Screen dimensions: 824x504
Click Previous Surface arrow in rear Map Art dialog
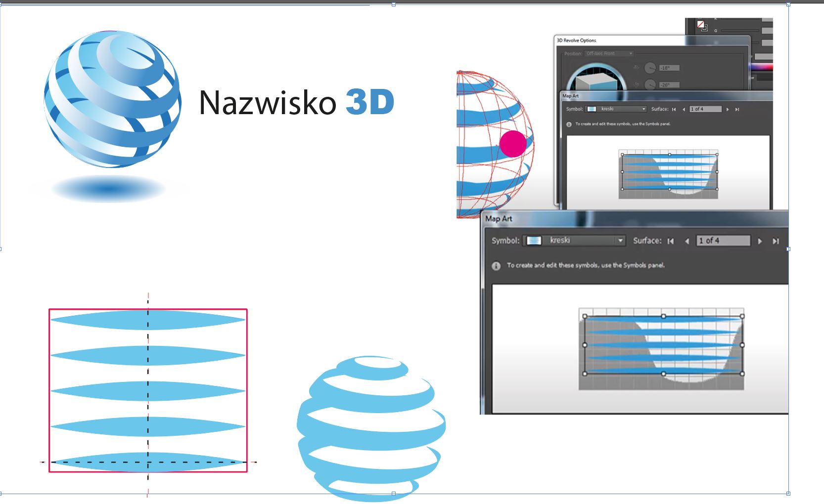684,109
